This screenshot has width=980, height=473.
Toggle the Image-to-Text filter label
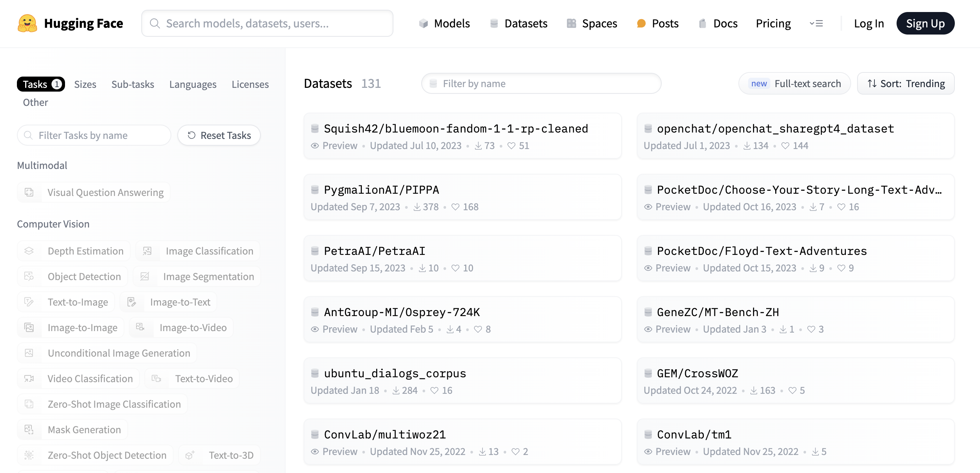pos(180,302)
